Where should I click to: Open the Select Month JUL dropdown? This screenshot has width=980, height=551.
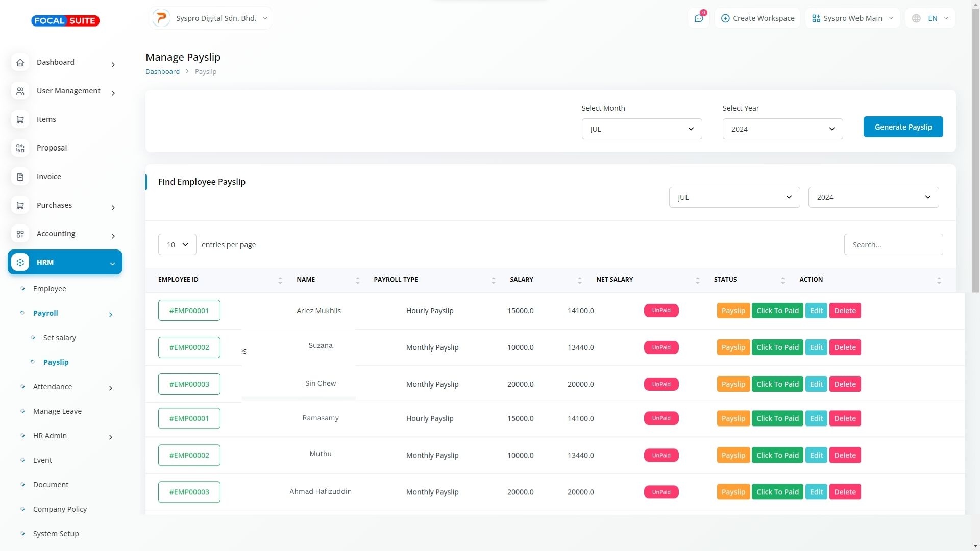pyautogui.click(x=642, y=129)
